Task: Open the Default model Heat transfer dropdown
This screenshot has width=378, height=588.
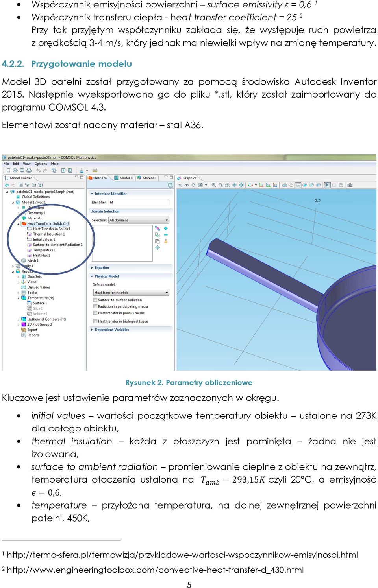Action: click(x=131, y=293)
